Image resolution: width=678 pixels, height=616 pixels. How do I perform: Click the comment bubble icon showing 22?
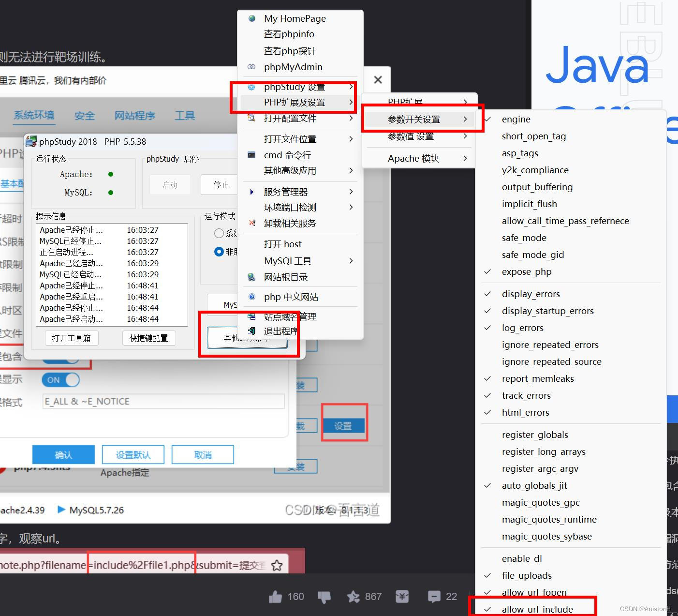434,597
